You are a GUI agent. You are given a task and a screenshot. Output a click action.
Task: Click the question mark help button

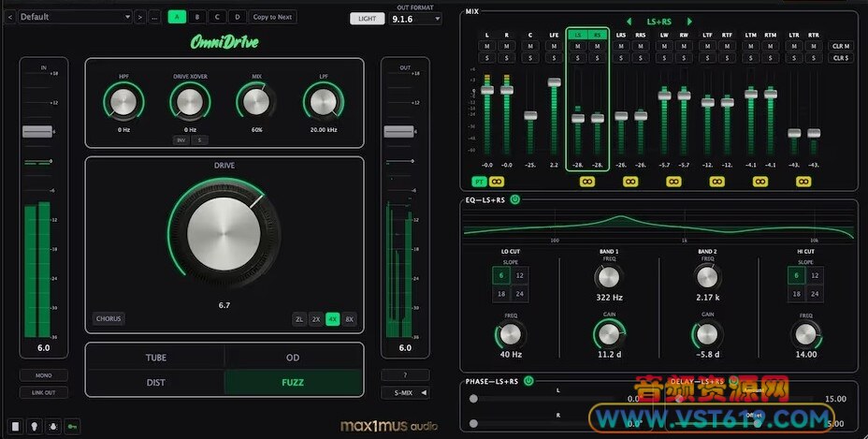405,375
